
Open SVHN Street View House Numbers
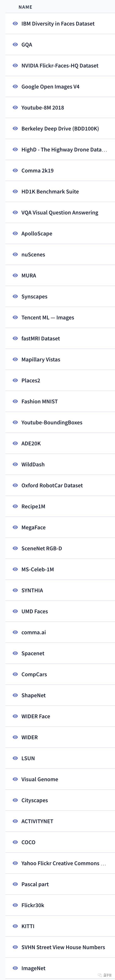60,947
